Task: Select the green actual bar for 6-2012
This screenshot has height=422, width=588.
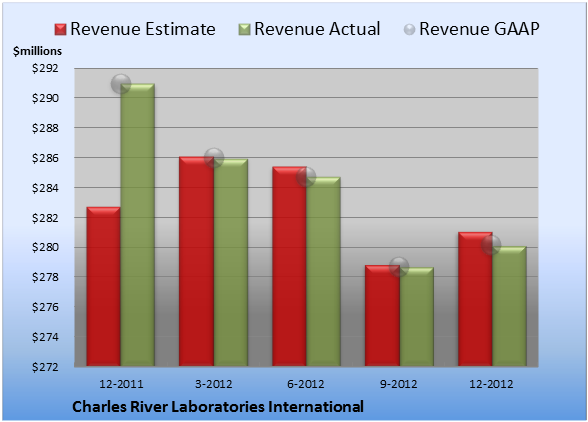Action: pyautogui.click(x=323, y=272)
